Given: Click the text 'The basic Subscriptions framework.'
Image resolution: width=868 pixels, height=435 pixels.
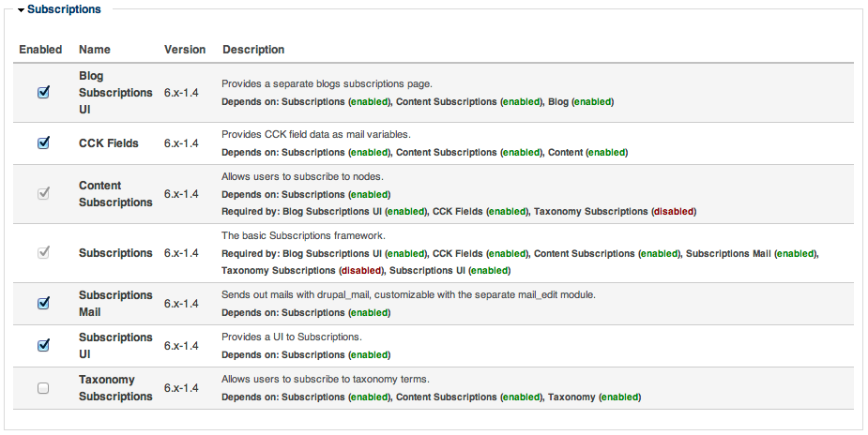Looking at the screenshot, I should (303, 236).
